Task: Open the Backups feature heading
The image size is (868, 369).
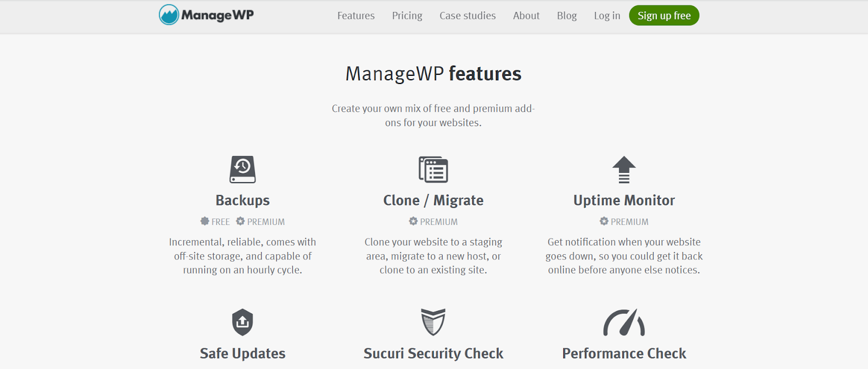Action: click(242, 200)
